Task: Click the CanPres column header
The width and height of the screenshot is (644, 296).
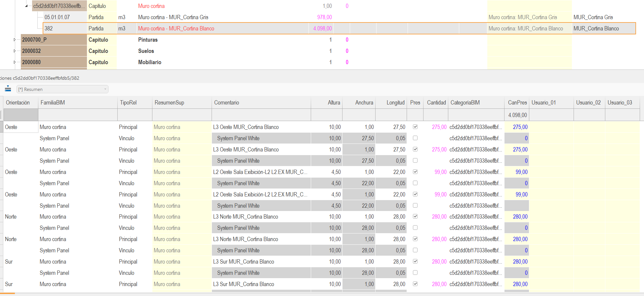Action: pyautogui.click(x=517, y=103)
